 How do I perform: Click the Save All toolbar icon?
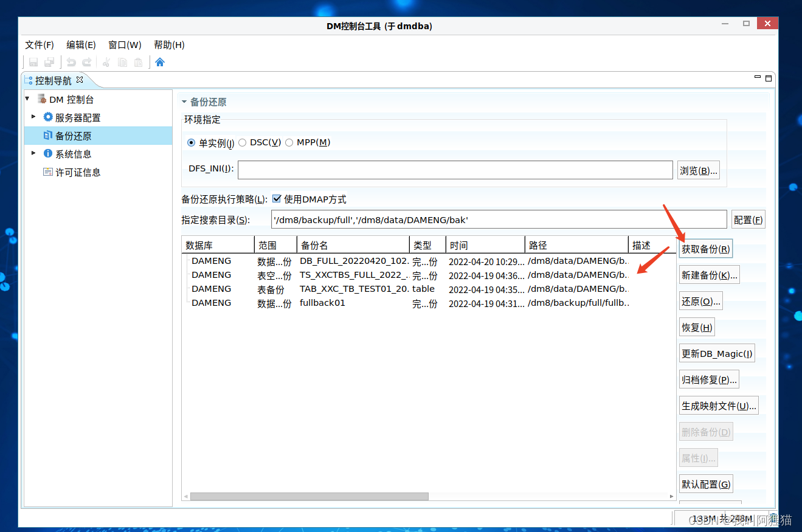point(49,62)
